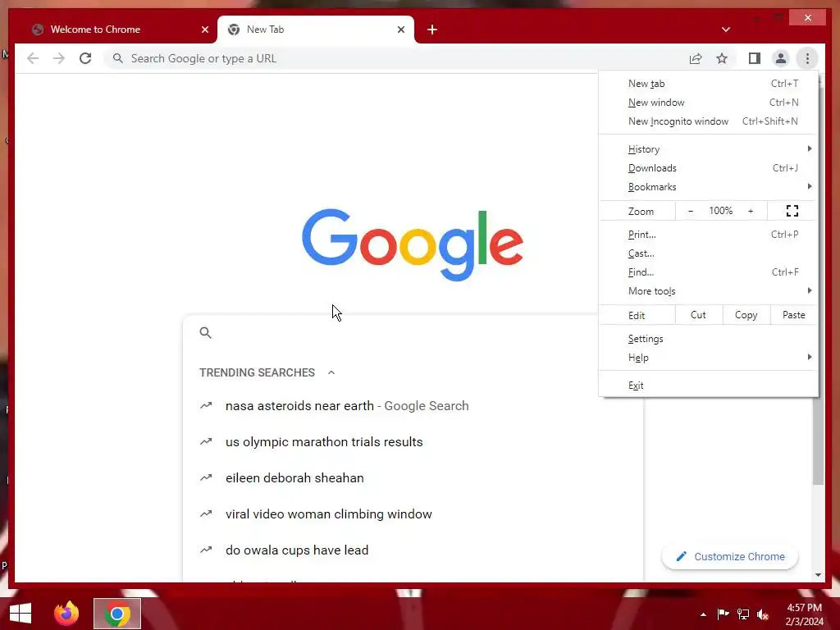Open the network tray icon
Screen dimensions: 840x630
743,614
